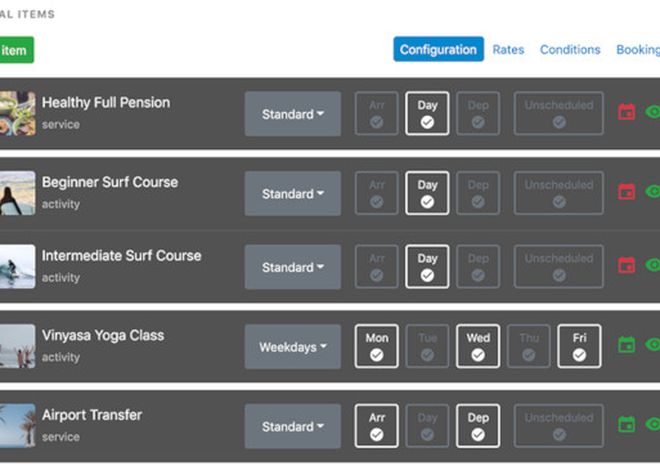Uncheck Wed for Vinyasa Yoga Class
Viewport: 660px width, 470px height.
(x=478, y=346)
